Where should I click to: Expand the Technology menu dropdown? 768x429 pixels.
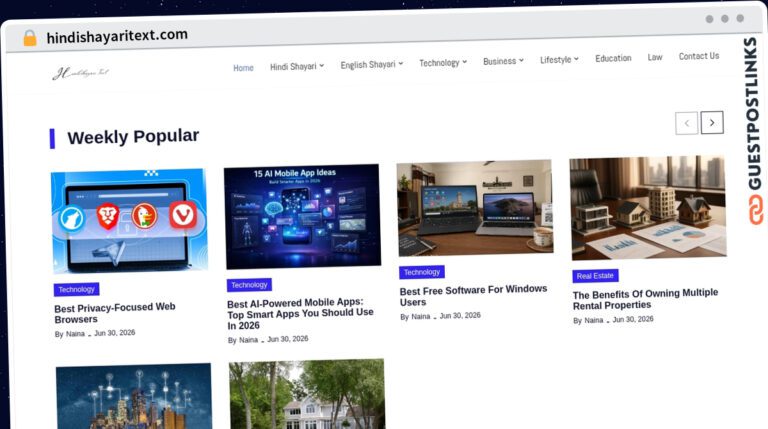[x=443, y=63]
